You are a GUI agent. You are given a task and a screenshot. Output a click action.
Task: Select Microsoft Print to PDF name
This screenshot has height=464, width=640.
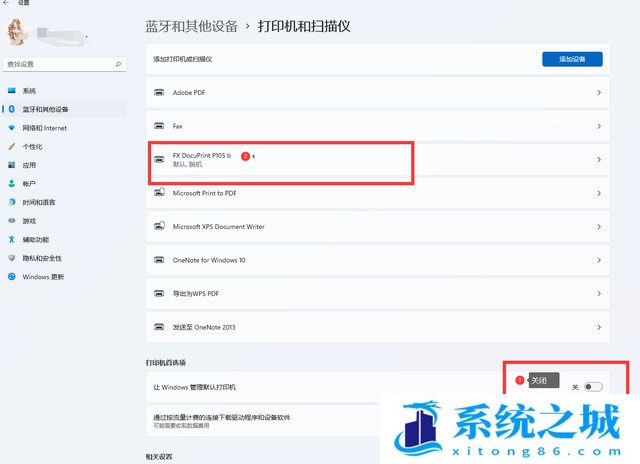(204, 193)
